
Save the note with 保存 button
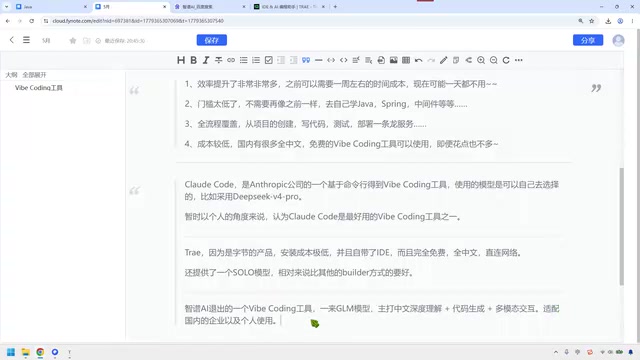tap(211, 40)
